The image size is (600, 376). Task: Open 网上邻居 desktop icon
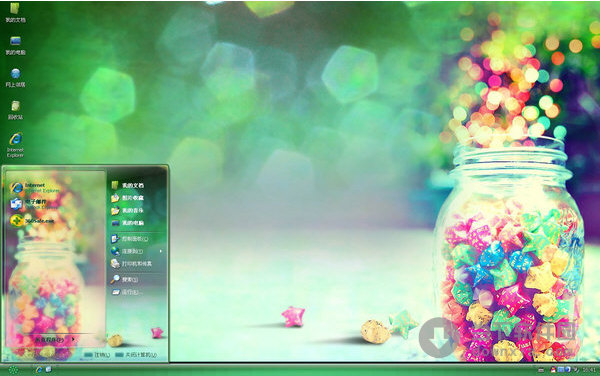point(15,78)
